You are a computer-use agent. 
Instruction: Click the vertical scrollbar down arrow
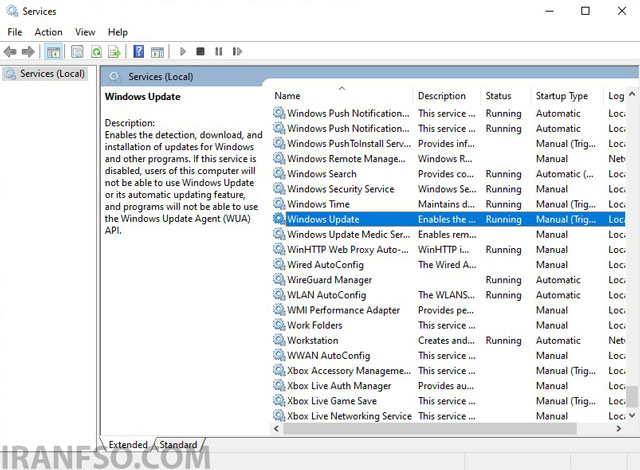pyautogui.click(x=632, y=415)
